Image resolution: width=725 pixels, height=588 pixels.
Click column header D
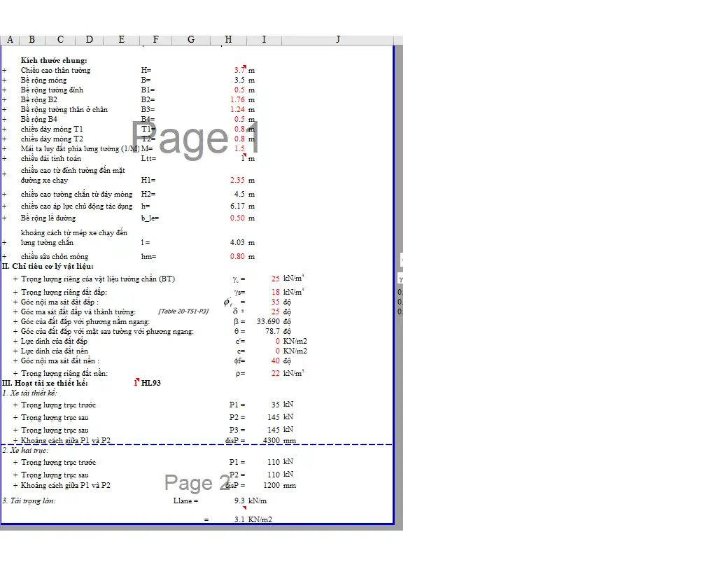[89, 40]
